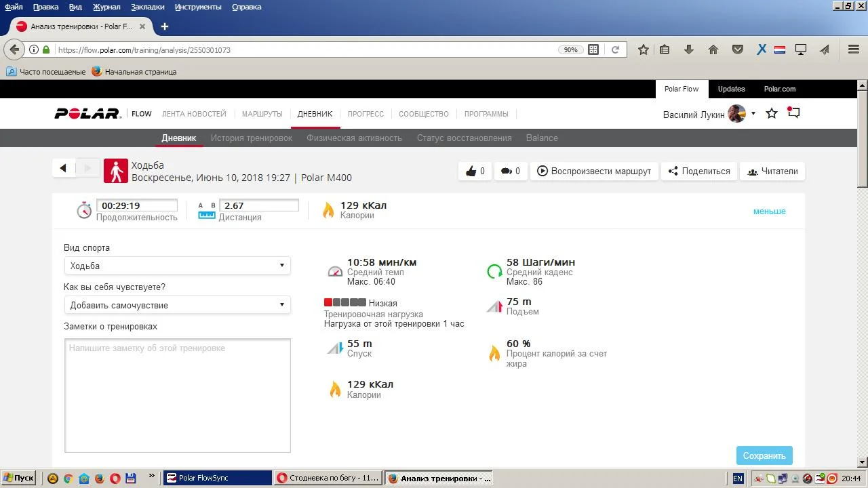The height and width of the screenshot is (488, 868).
Task: Open Программы section
Action: 486,114
